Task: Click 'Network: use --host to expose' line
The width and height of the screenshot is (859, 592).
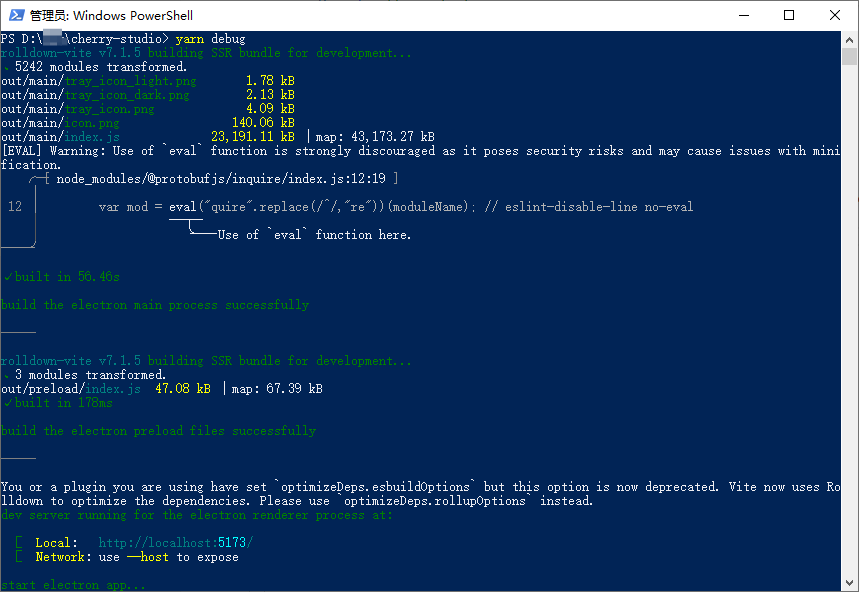Action: (137, 557)
